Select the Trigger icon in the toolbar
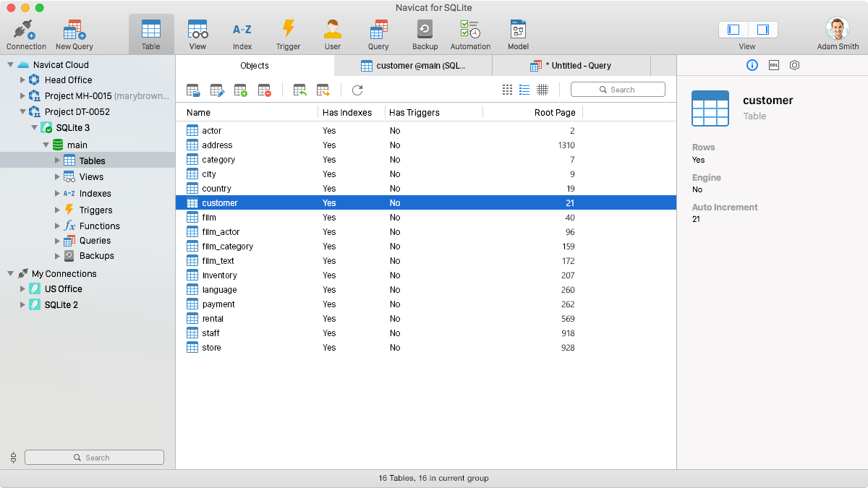The image size is (868, 488). click(x=288, y=33)
